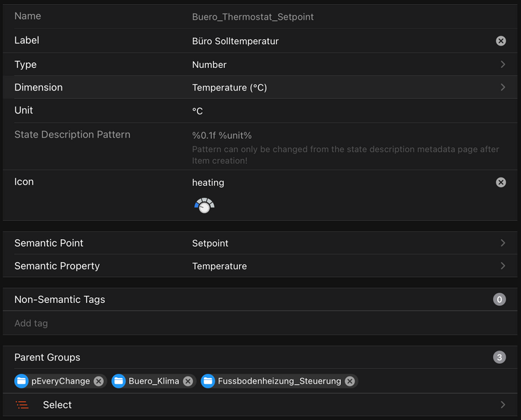Clear the heating icon field
Viewport: 521px width, 420px height.
(x=501, y=182)
